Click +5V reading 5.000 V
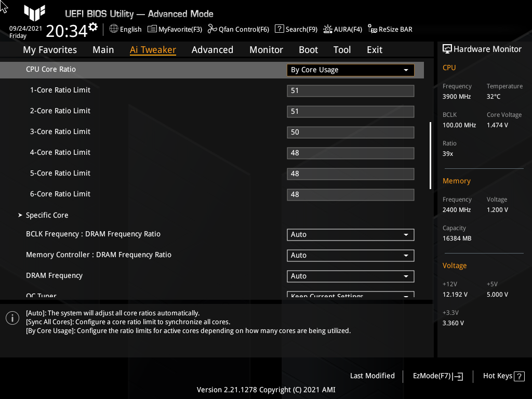This screenshot has width=532, height=399. tap(497, 295)
